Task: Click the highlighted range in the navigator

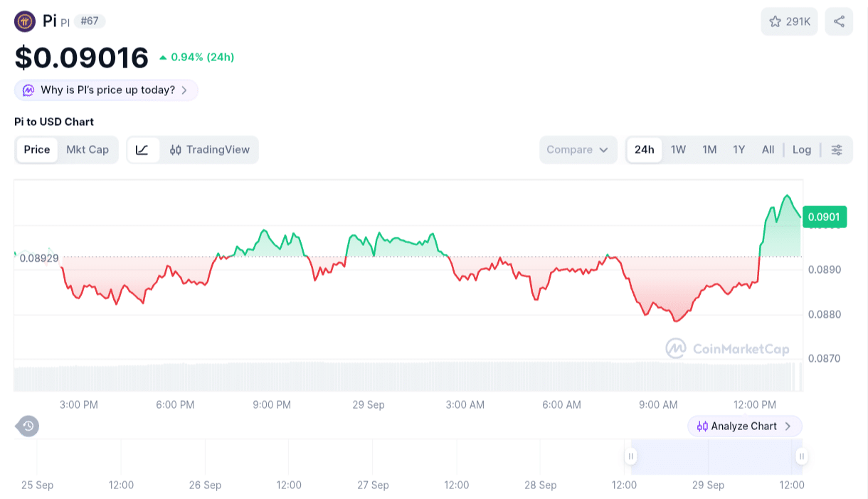Action: pos(716,456)
